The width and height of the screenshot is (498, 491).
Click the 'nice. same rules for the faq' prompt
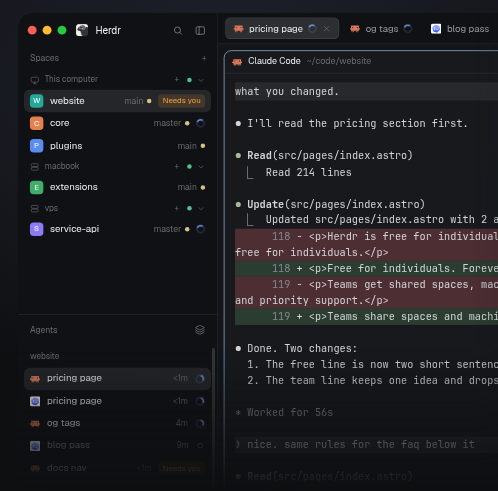click(x=360, y=445)
